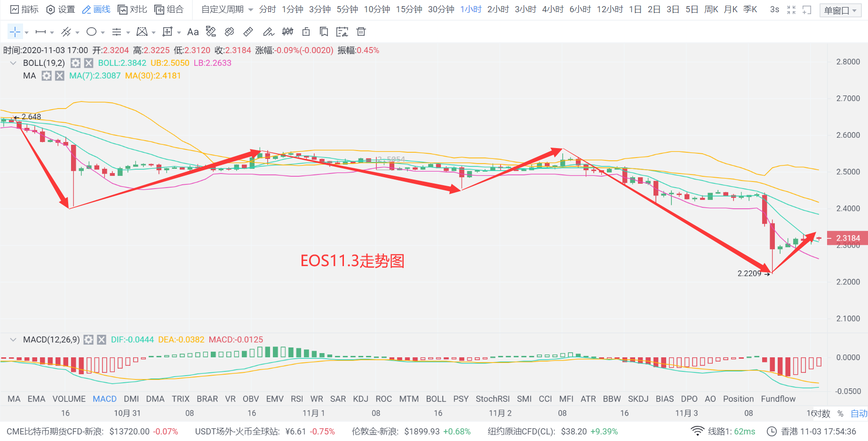The image size is (868, 441).
Task: Select the plain ruler measure tool
Action: coord(248,31)
